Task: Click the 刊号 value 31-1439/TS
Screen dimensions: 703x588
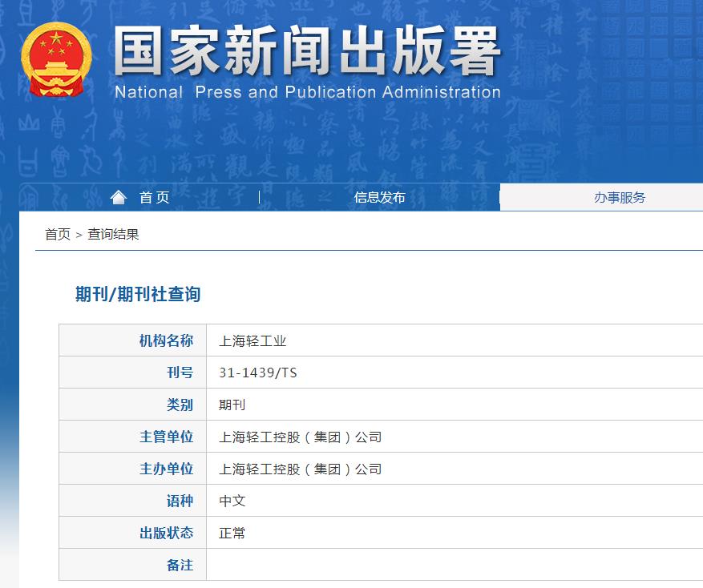Action: [x=258, y=372]
